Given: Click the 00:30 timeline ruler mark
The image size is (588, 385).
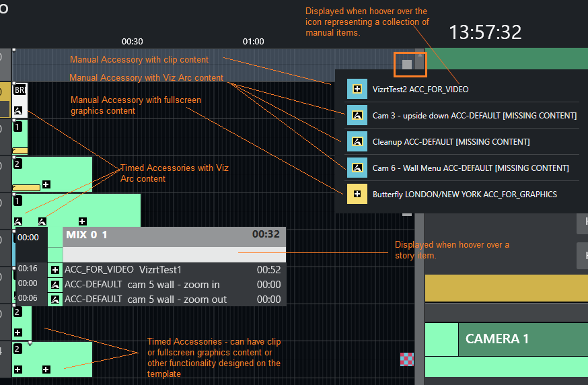Looking at the screenshot, I should 132,42.
